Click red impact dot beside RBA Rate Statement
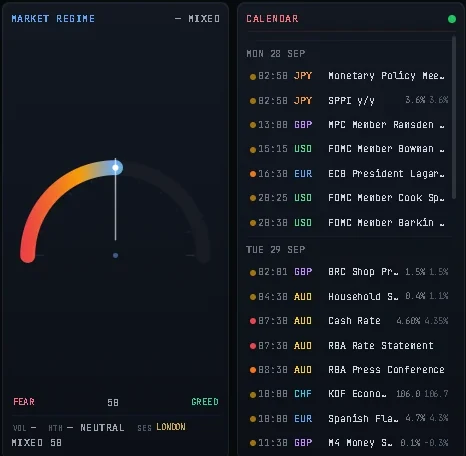 pyautogui.click(x=253, y=346)
